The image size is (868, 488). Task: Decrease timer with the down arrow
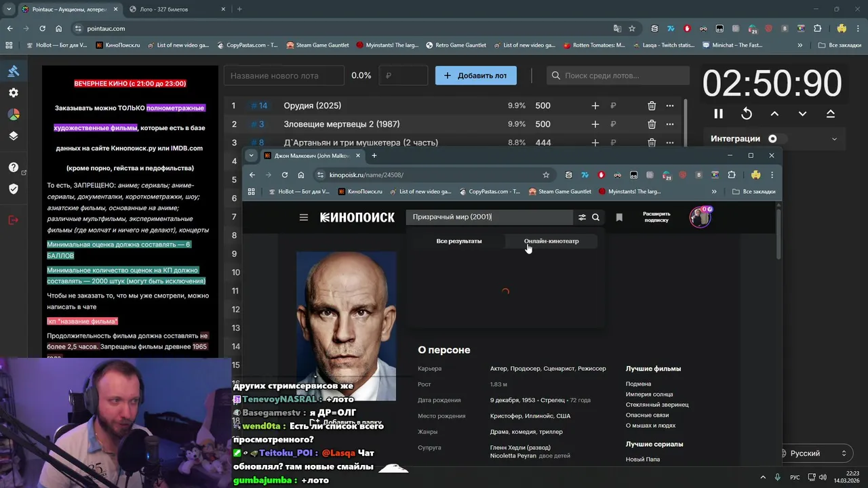click(802, 114)
